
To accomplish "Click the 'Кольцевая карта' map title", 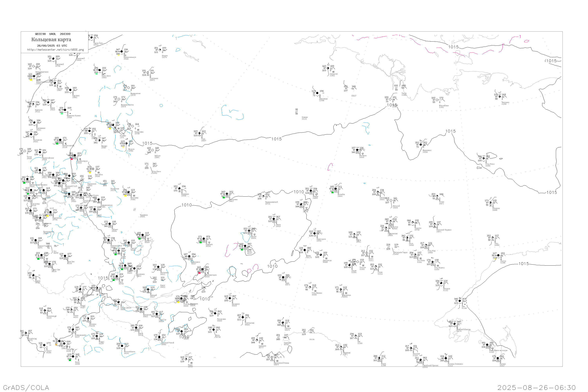I will click(51, 40).
